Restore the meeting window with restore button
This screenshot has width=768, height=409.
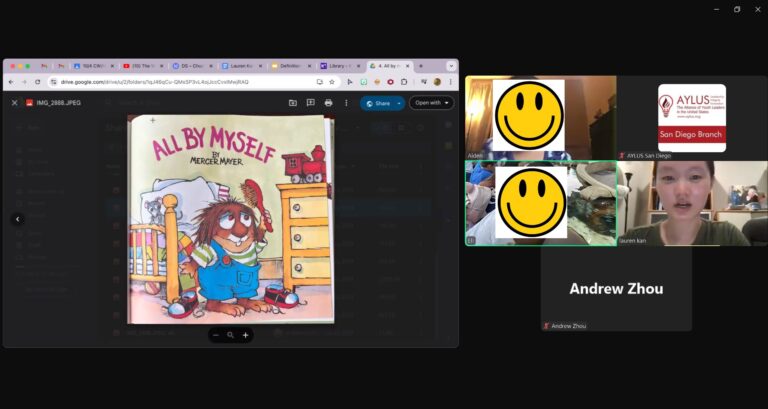tap(737, 9)
